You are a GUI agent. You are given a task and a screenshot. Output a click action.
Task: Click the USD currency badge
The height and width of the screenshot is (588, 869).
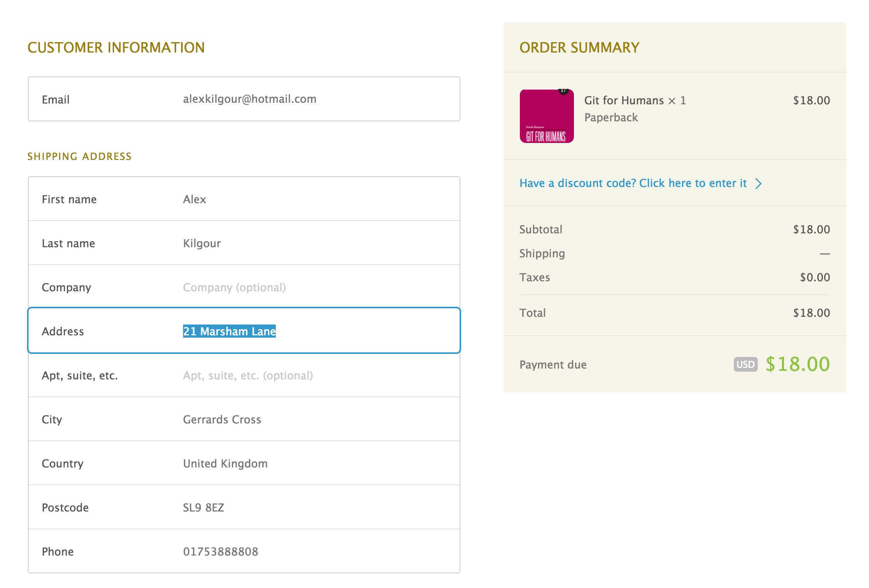click(745, 364)
